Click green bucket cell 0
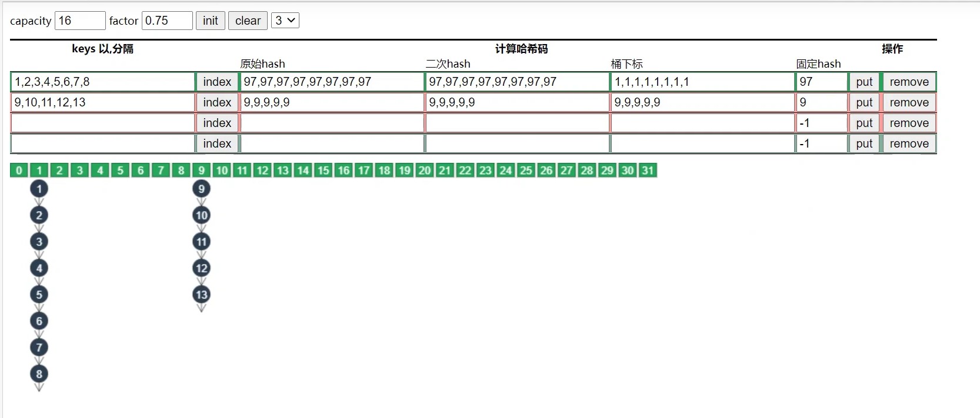This screenshot has height=418, width=980. pos(19,170)
